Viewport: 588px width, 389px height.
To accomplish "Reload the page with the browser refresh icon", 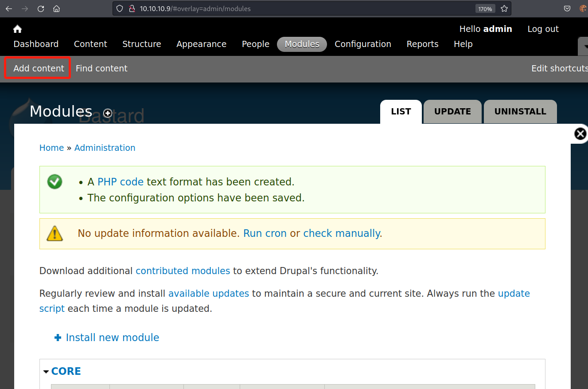I will [x=41, y=8].
